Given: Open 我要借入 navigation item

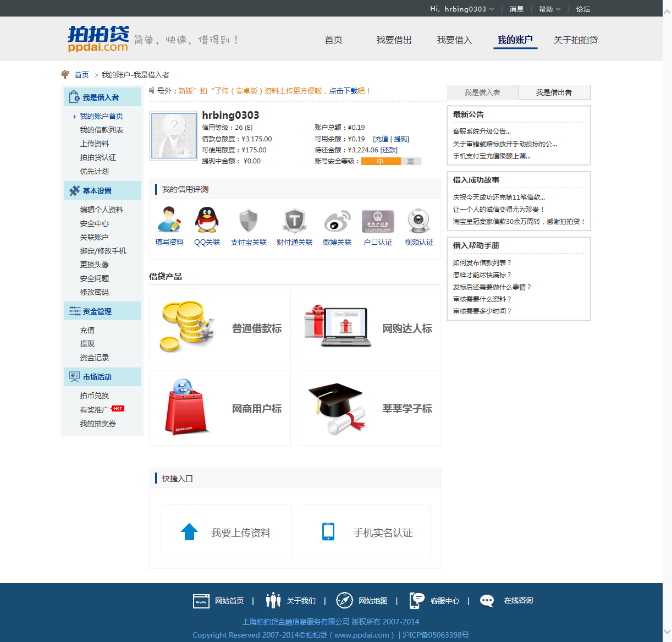Looking at the screenshot, I should click(454, 40).
